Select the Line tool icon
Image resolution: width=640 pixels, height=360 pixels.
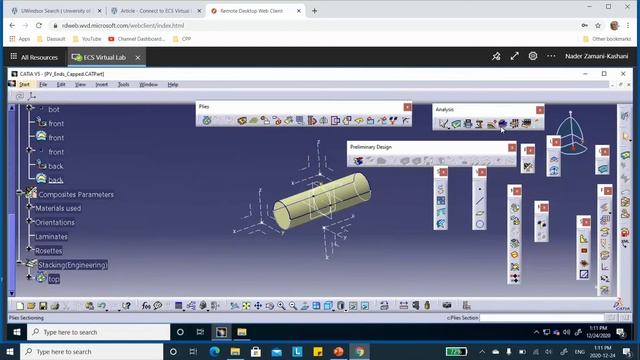[x=480, y=200]
